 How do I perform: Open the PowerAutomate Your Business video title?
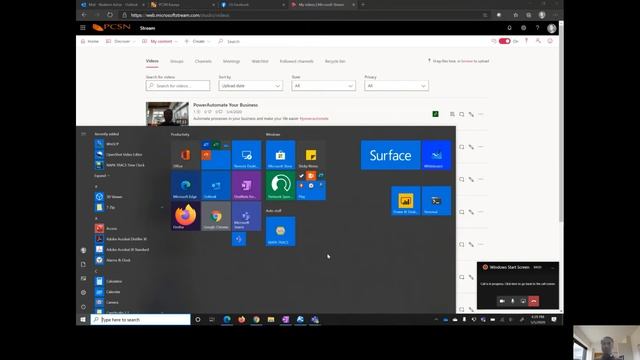click(225, 105)
